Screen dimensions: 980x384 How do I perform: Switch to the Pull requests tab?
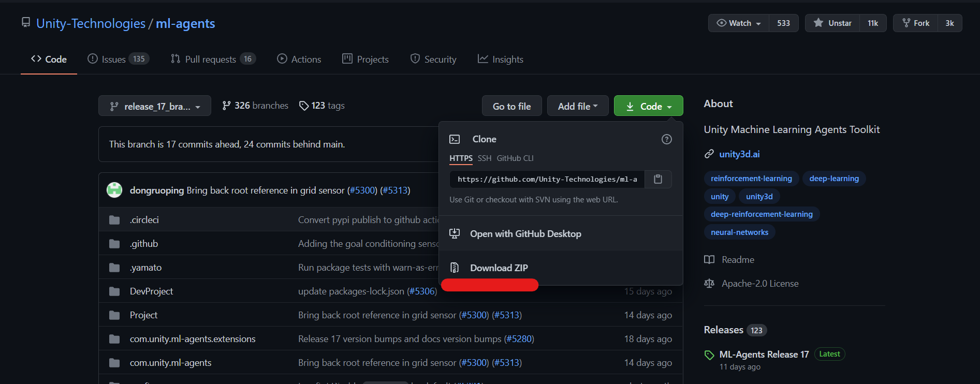(x=213, y=59)
